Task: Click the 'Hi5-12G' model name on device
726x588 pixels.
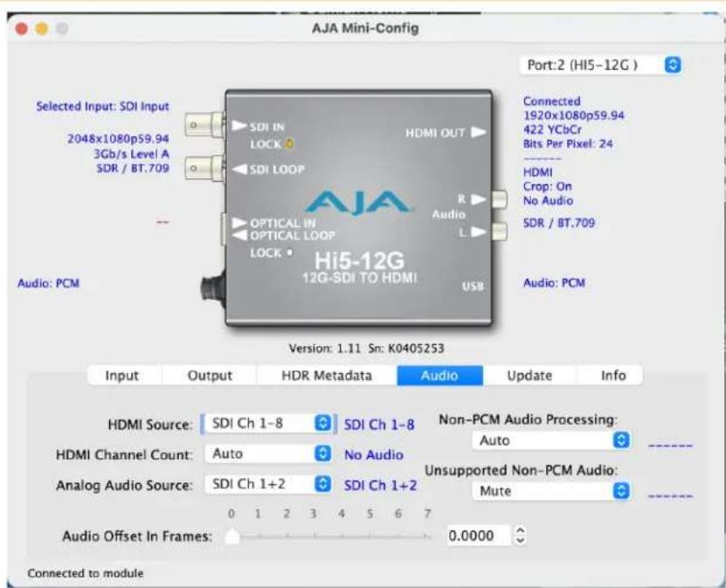Action: pos(359,260)
